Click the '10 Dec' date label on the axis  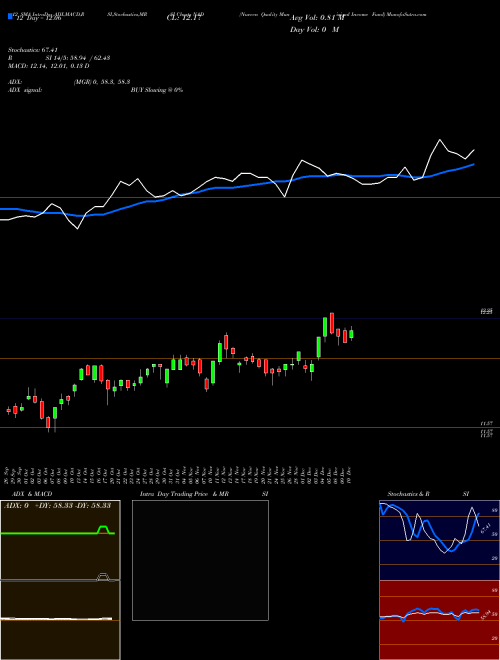[x=351, y=475]
